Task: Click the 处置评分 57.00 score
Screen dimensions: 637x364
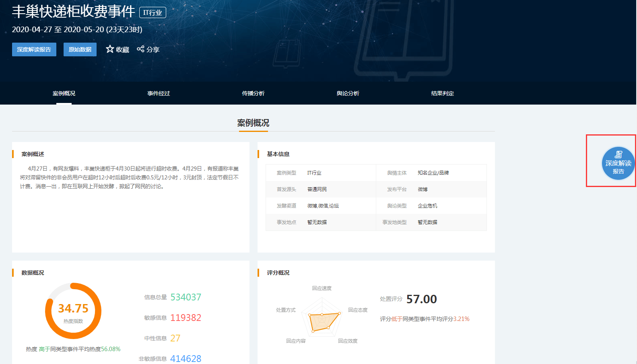Action: (421, 299)
